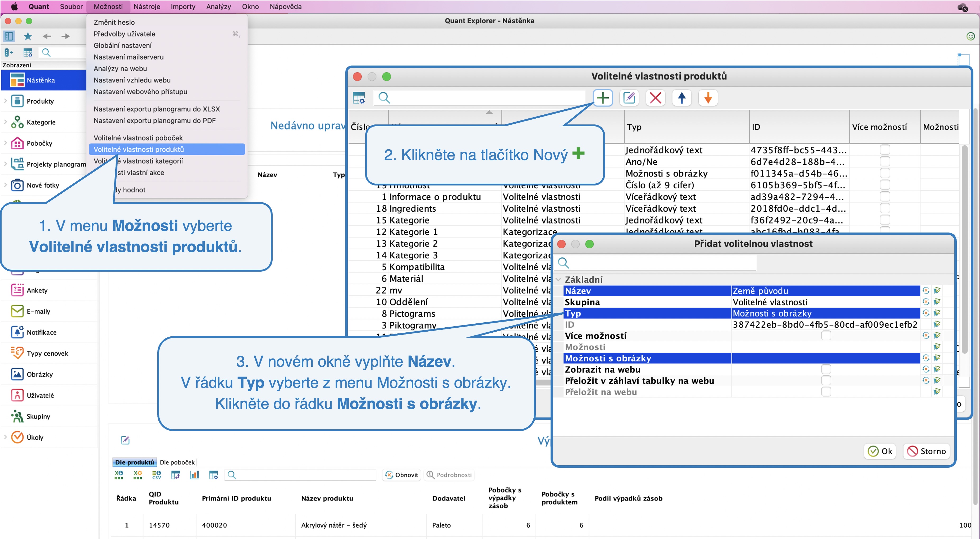Switch to Dle poboček tab
Screen dimensions: 980x539
tap(177, 463)
